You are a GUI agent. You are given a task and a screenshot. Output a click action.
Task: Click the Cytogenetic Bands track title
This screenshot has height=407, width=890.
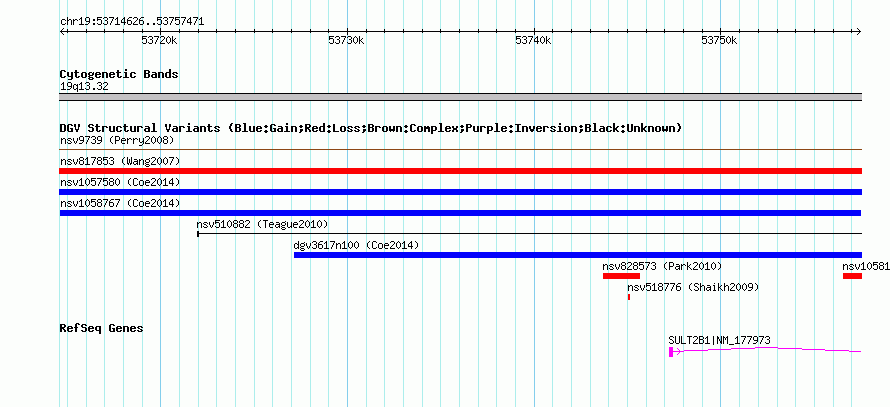[x=119, y=74]
